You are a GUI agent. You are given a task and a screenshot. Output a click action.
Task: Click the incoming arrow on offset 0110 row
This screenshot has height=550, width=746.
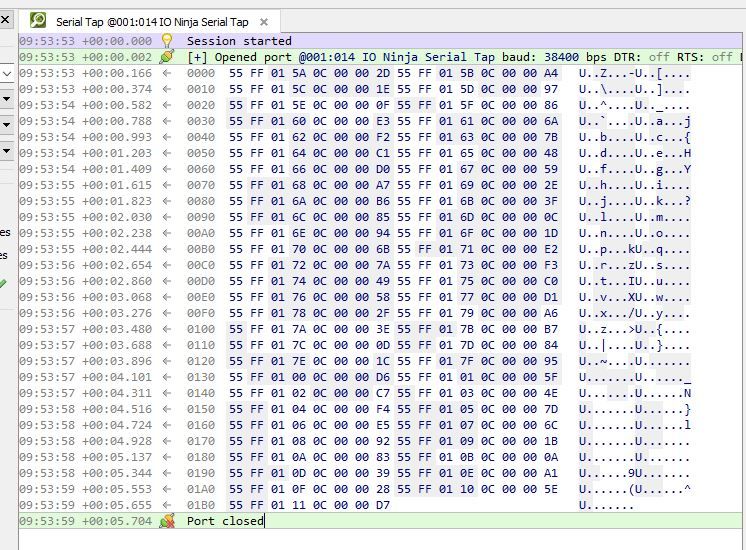point(167,345)
